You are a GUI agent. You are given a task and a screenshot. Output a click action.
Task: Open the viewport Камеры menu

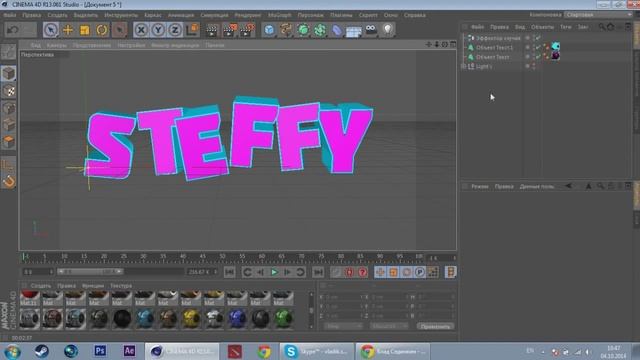(x=57, y=45)
